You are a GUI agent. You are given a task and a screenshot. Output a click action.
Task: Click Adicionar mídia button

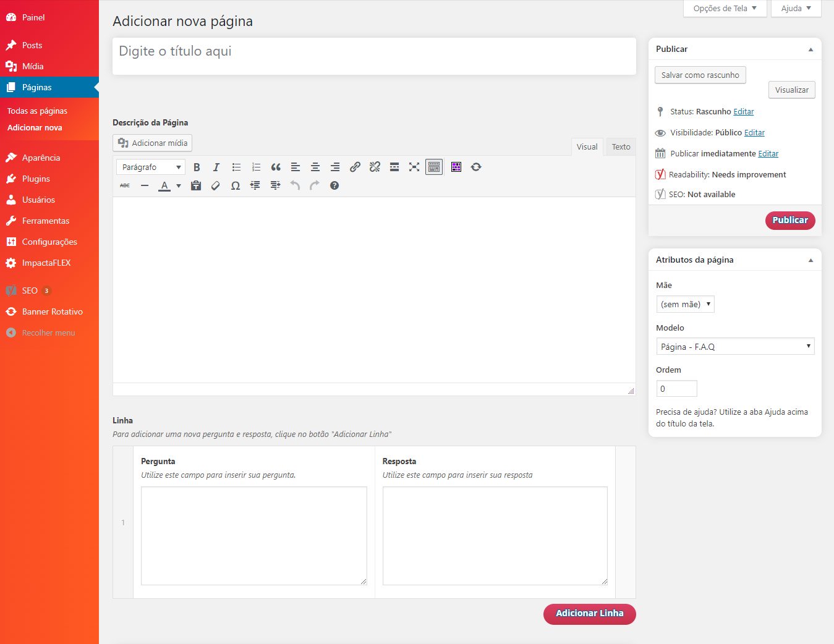point(153,143)
